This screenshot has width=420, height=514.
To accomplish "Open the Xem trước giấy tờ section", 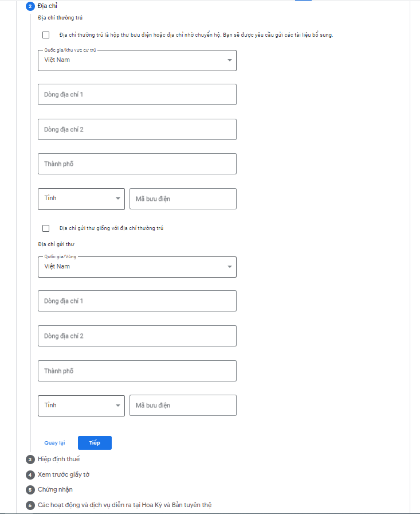I will [64, 474].
